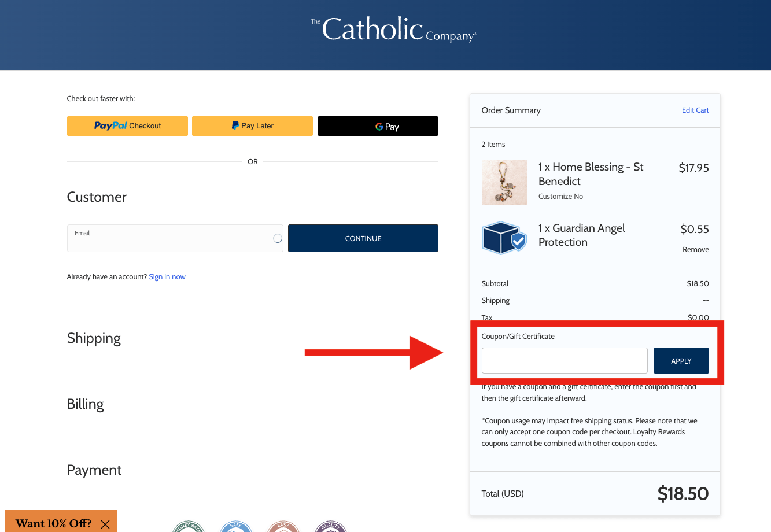
Task: Click the Billing section heading
Action: (x=86, y=404)
